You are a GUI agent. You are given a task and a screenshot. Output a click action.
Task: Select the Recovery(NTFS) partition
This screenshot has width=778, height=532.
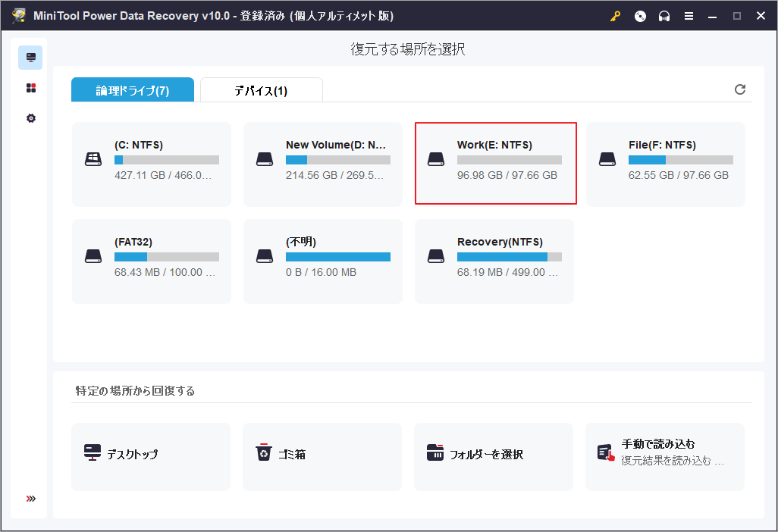tap(494, 261)
